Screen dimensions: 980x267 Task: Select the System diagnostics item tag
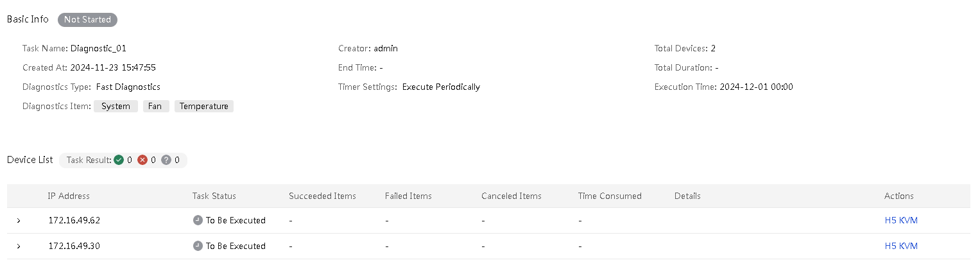coord(116,107)
